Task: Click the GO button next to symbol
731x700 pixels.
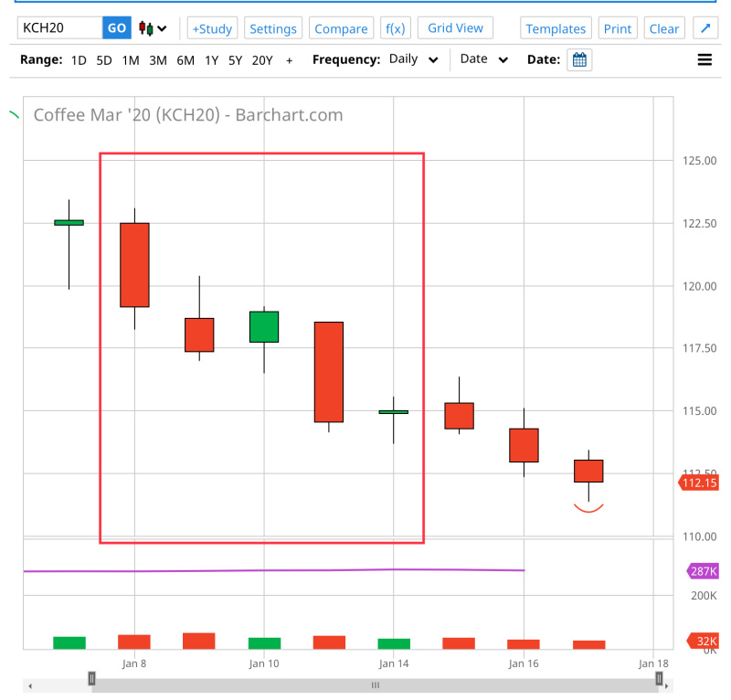Action: pyautogui.click(x=117, y=28)
